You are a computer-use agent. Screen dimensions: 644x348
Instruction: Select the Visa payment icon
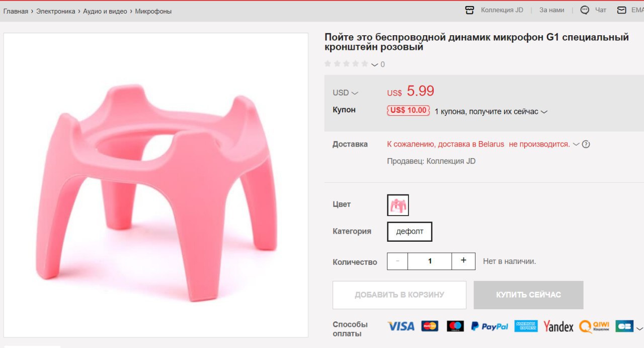401,326
